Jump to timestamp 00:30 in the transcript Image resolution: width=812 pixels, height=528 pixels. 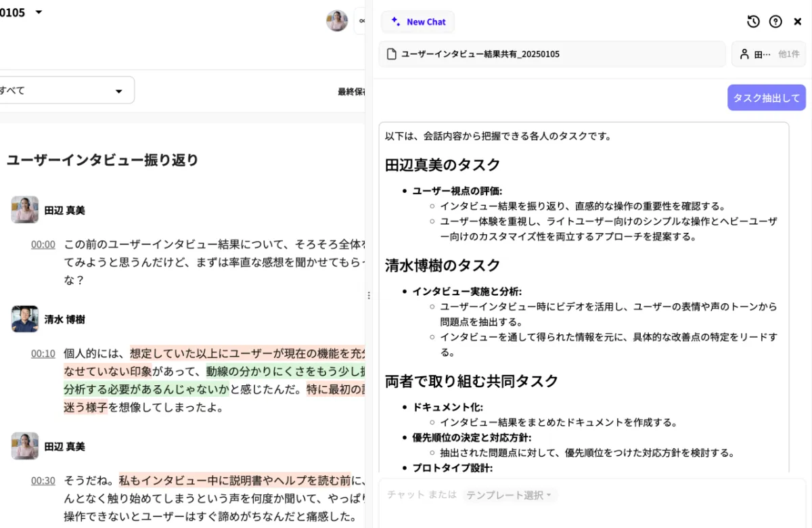pyautogui.click(x=43, y=481)
